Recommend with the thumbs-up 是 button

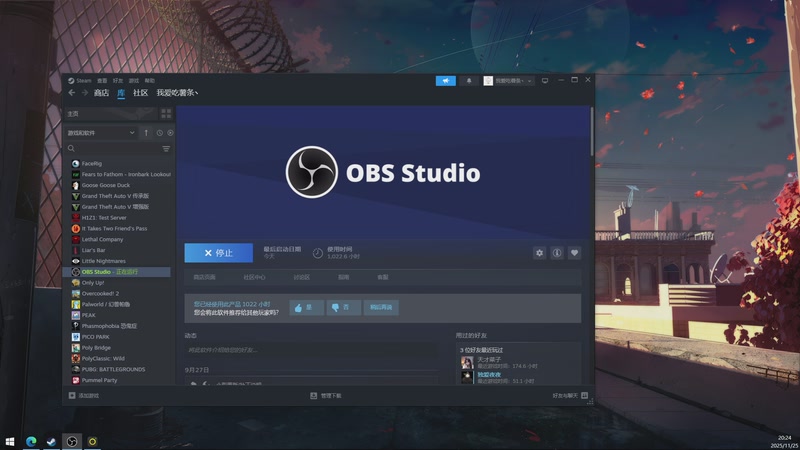(306, 307)
